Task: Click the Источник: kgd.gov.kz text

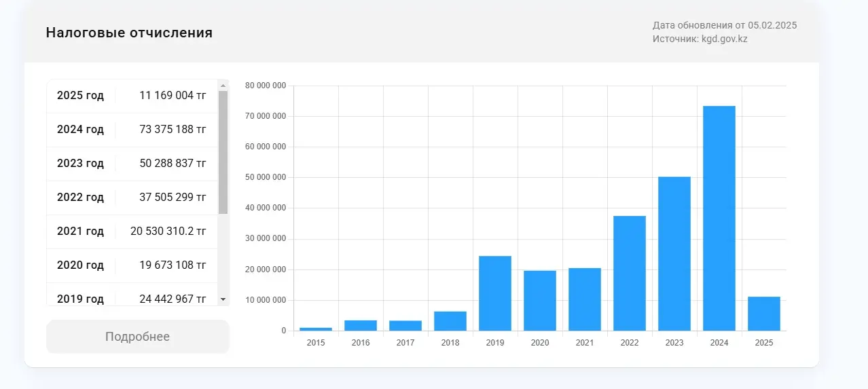Action: click(700, 39)
